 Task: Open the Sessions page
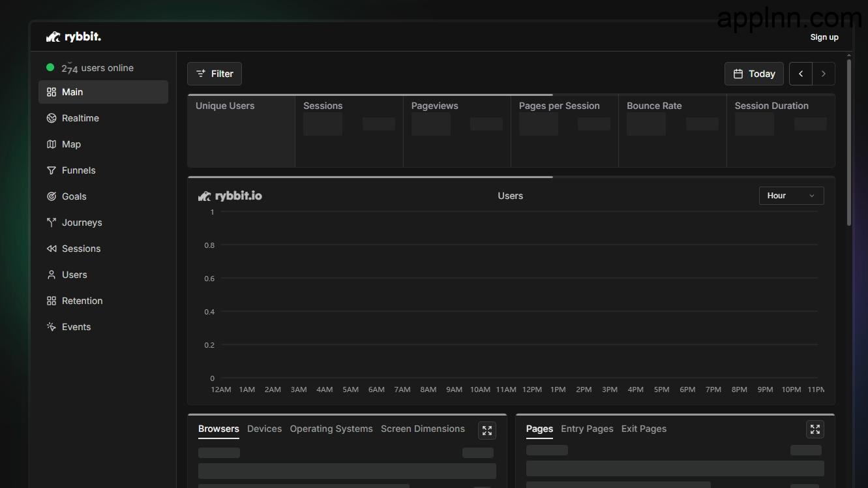pos(103,249)
